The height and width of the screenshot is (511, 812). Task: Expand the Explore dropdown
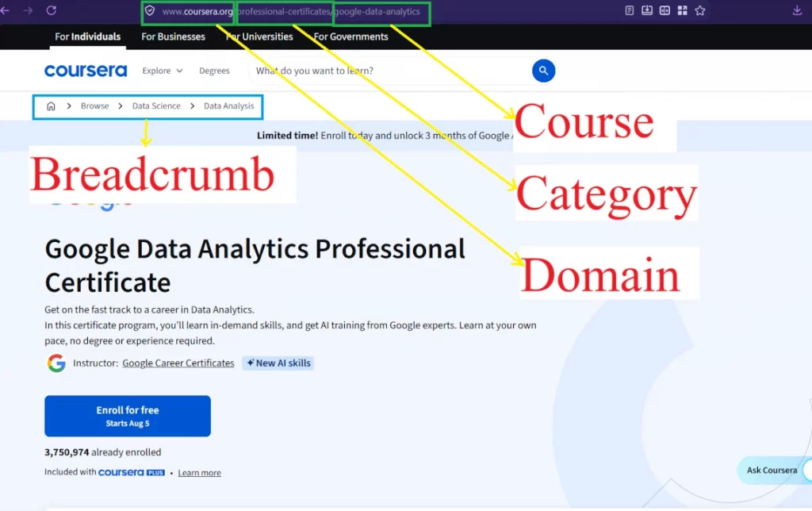click(162, 71)
